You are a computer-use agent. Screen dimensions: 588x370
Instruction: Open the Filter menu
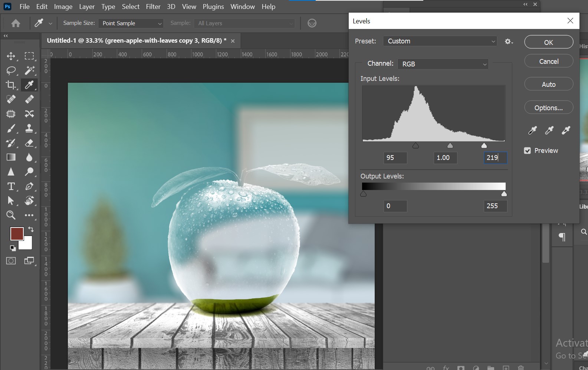point(153,7)
